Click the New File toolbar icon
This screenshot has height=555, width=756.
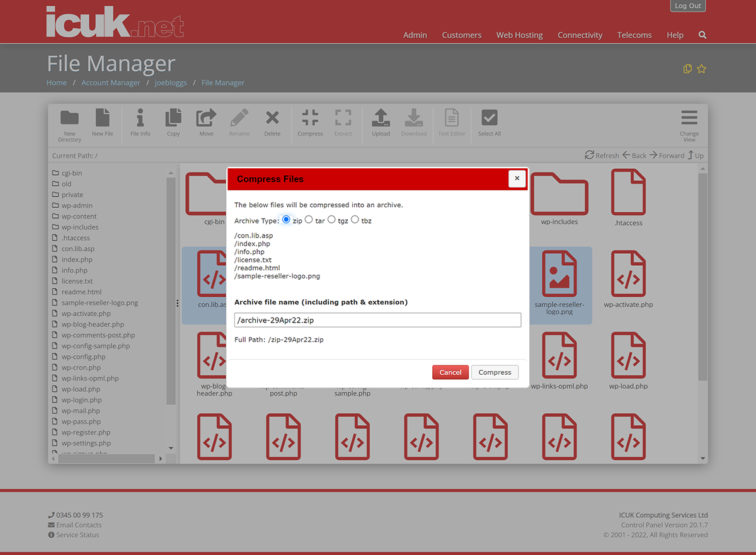pyautogui.click(x=102, y=118)
